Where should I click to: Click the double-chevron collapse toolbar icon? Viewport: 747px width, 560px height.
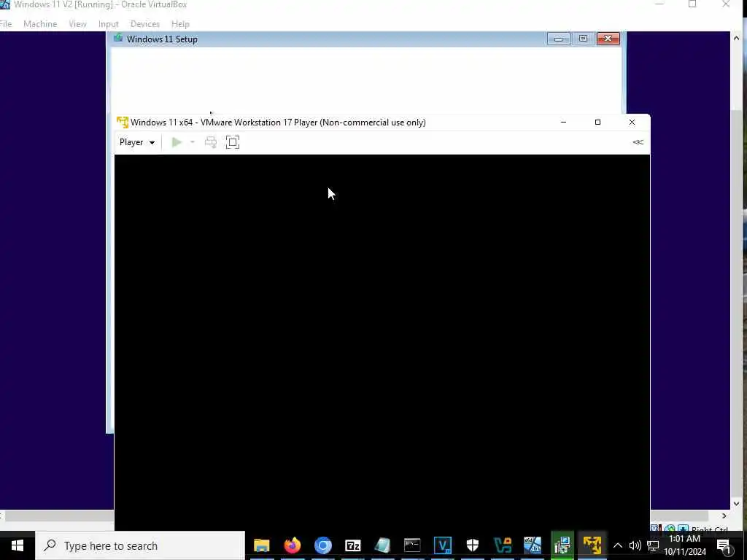638,142
